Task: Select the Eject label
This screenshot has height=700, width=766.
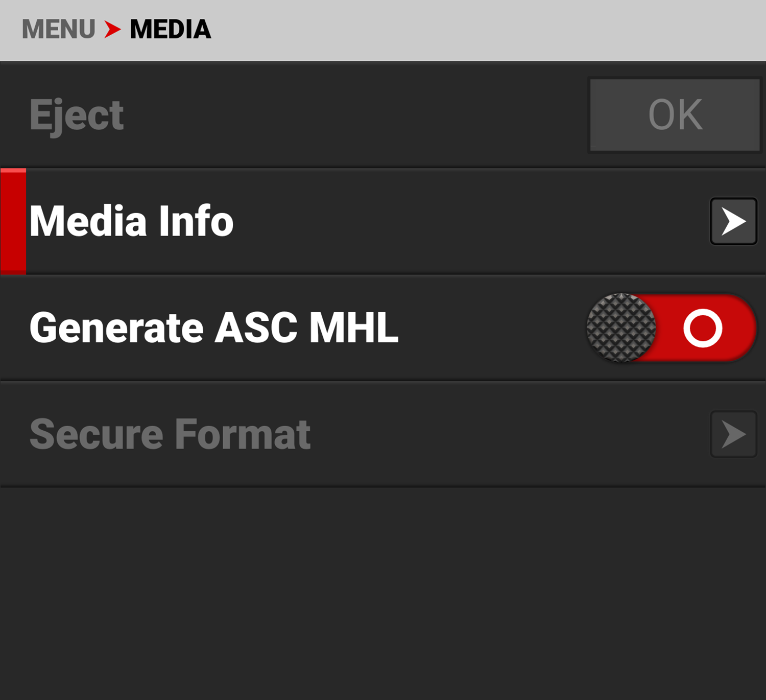Action: click(x=77, y=115)
